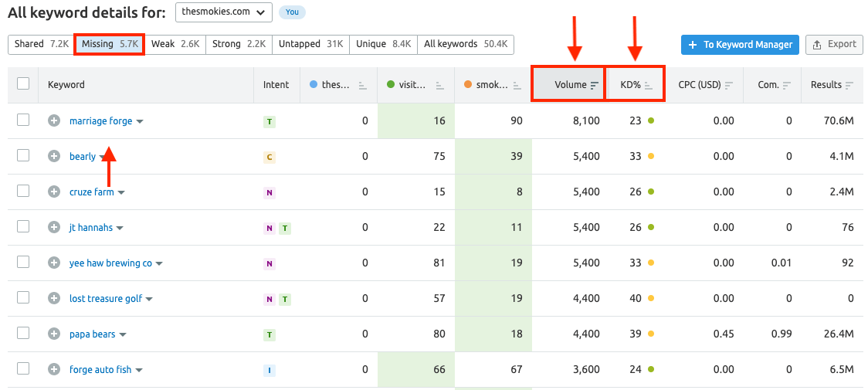Check the cruze farm row checkbox
868x390 pixels.
click(22, 191)
